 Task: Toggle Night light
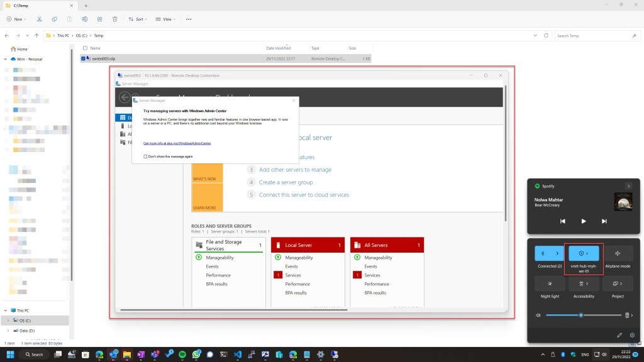550,283
